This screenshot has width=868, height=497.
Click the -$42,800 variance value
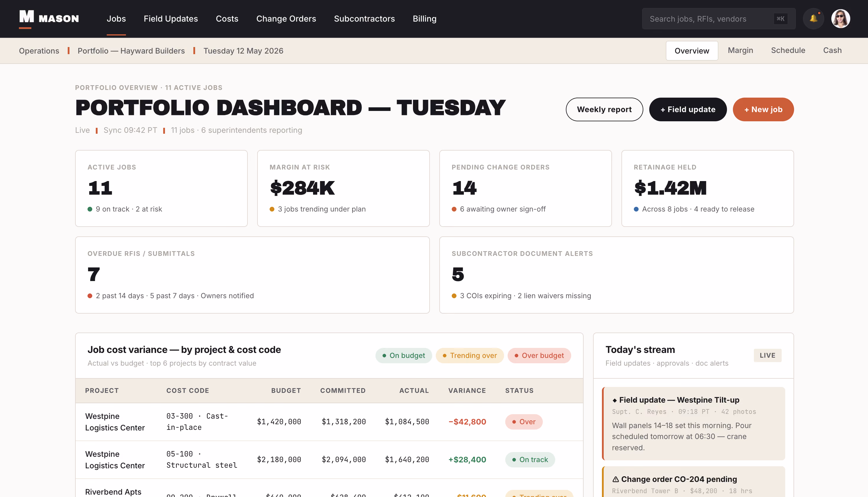(x=467, y=422)
